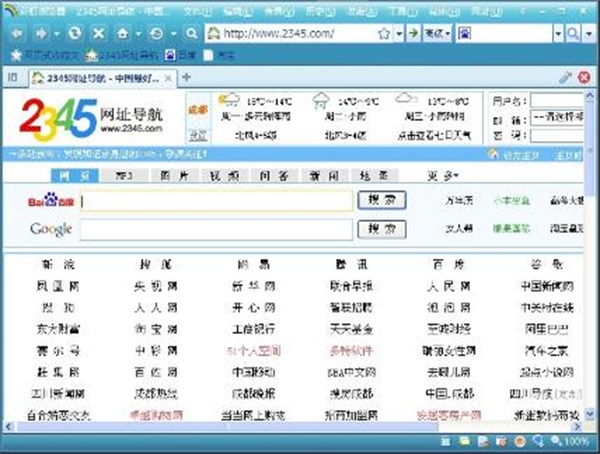Expand the forward button history dropdown

click(57, 34)
